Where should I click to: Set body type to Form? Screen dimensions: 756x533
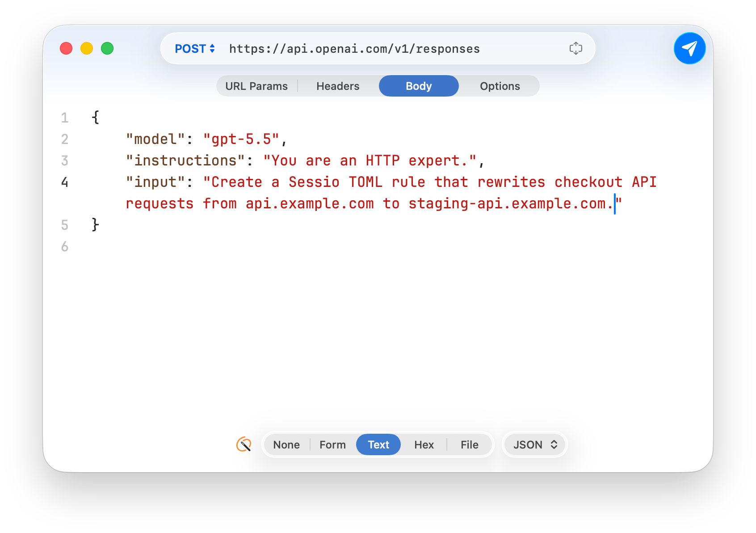pos(332,445)
